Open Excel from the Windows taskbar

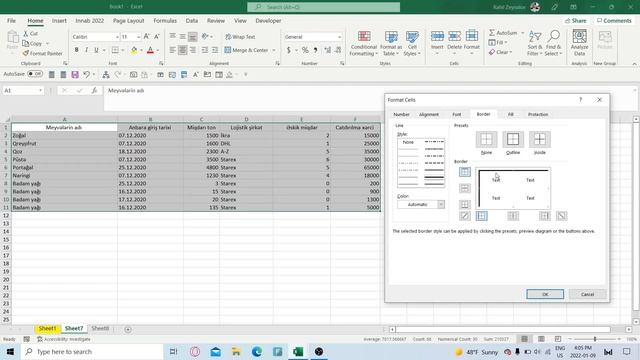pyautogui.click(x=298, y=352)
